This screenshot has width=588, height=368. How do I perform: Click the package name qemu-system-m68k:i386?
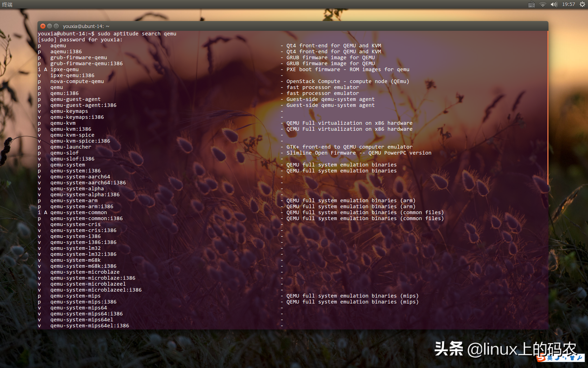point(83,266)
